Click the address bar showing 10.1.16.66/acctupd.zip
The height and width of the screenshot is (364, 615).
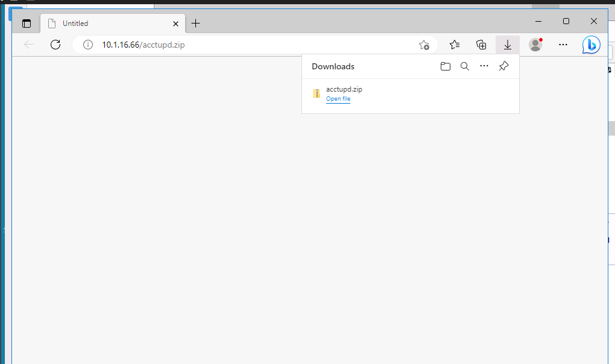(x=255, y=45)
